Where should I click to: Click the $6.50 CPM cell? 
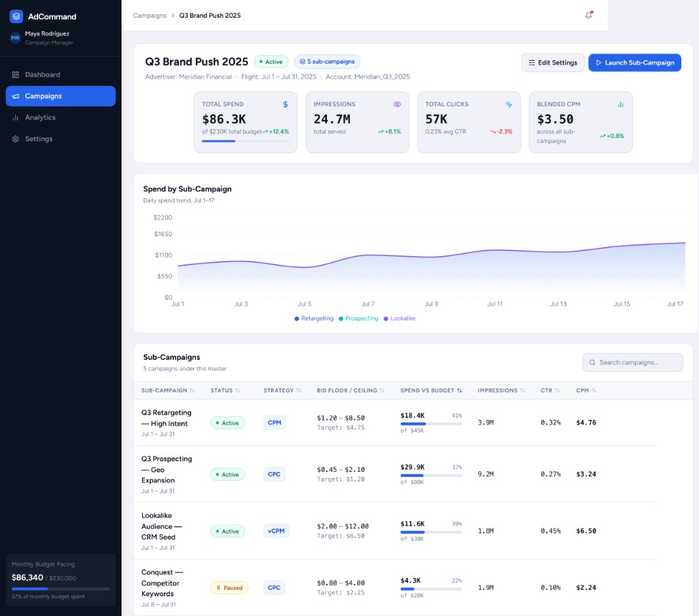pyautogui.click(x=586, y=531)
